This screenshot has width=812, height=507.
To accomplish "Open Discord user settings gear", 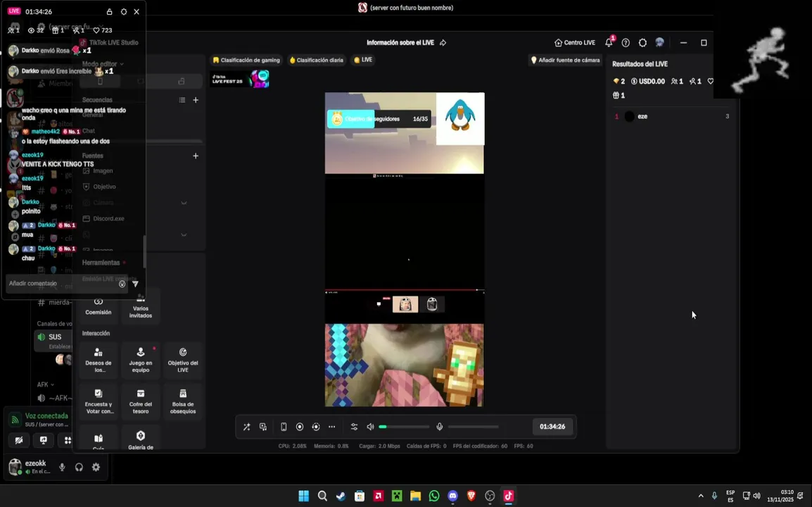I will click(x=96, y=467).
